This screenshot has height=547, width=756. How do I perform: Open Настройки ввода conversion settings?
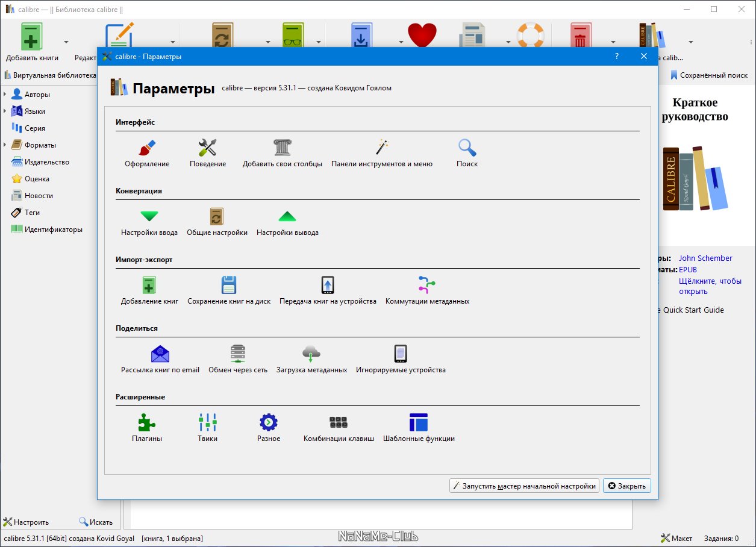pos(149,222)
